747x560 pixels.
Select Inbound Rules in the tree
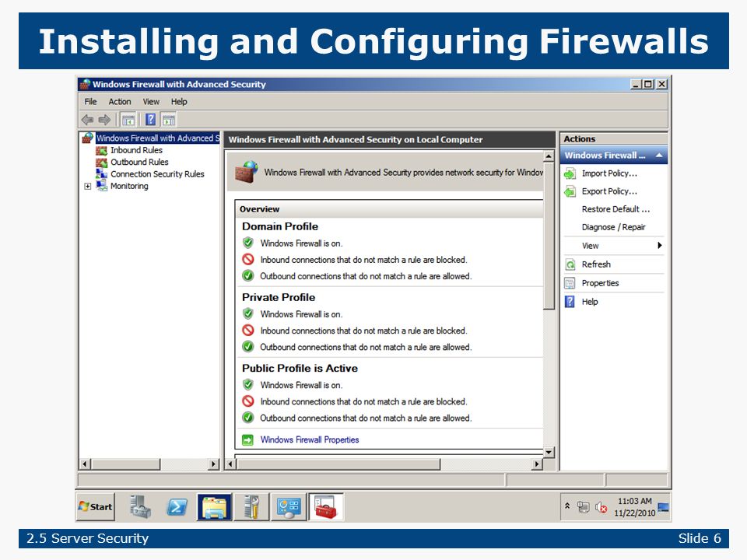coord(136,150)
